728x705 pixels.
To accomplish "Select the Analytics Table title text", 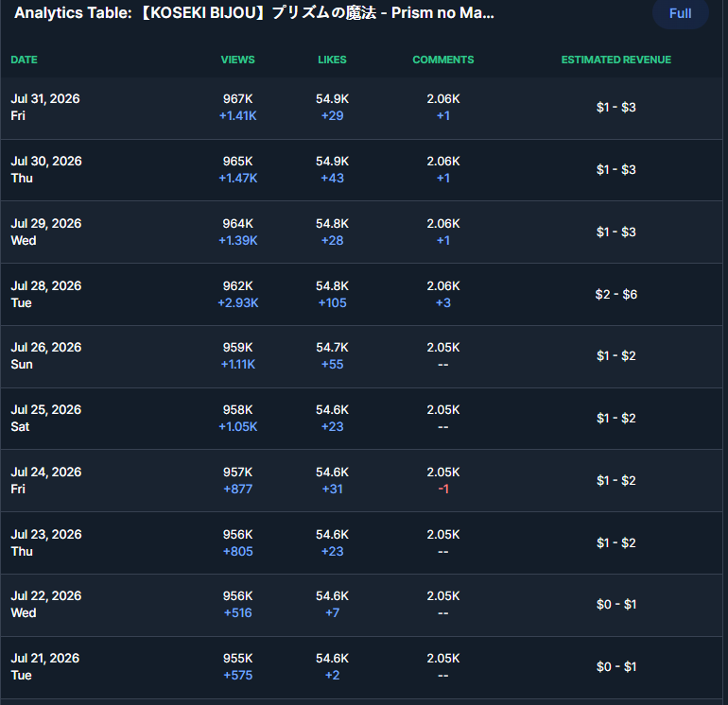I will (x=254, y=13).
